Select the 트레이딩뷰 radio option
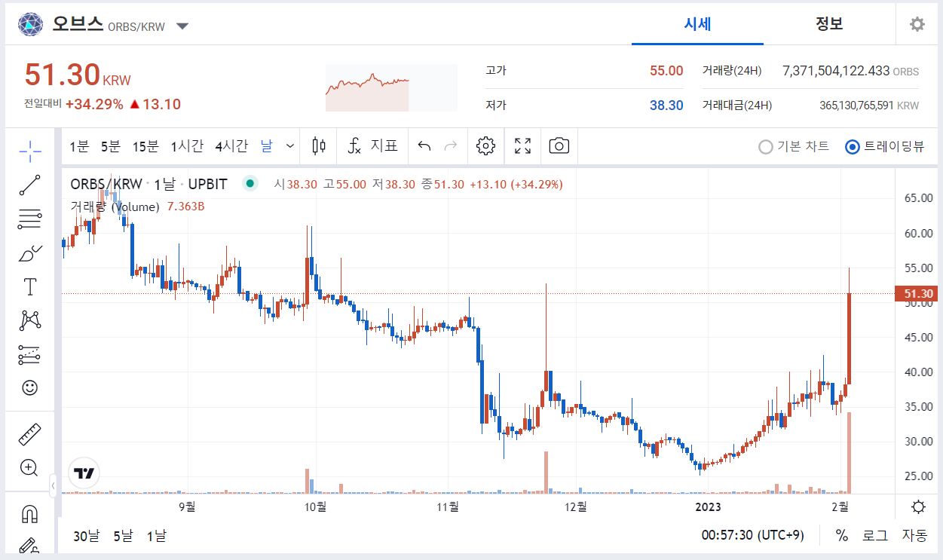The width and height of the screenshot is (943, 560). point(885,147)
